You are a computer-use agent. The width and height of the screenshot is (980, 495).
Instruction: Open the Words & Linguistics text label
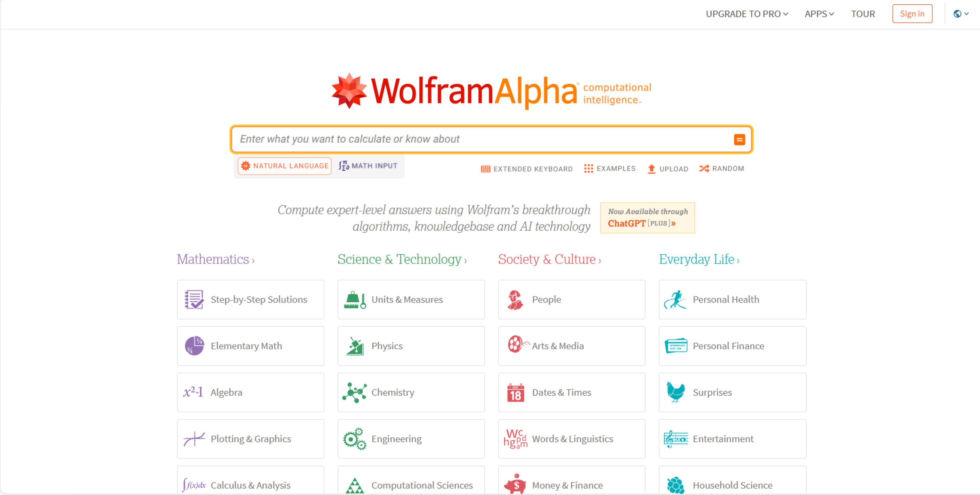pyautogui.click(x=572, y=439)
